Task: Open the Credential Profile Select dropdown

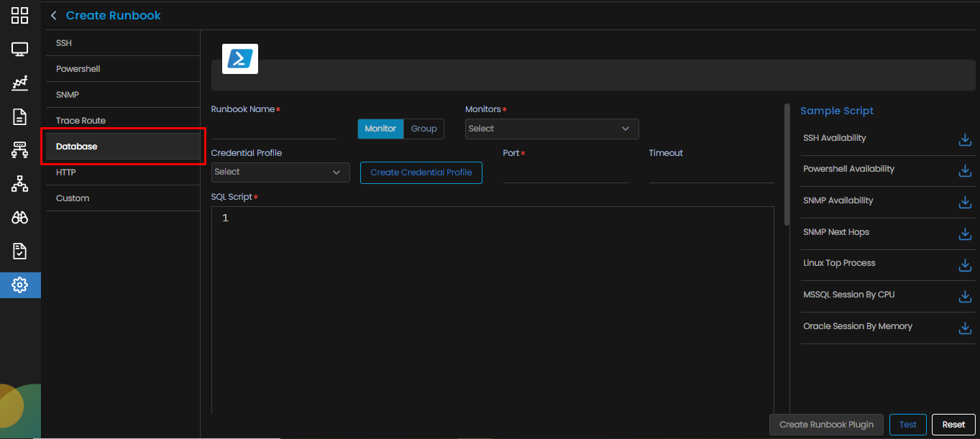Action: pos(280,172)
